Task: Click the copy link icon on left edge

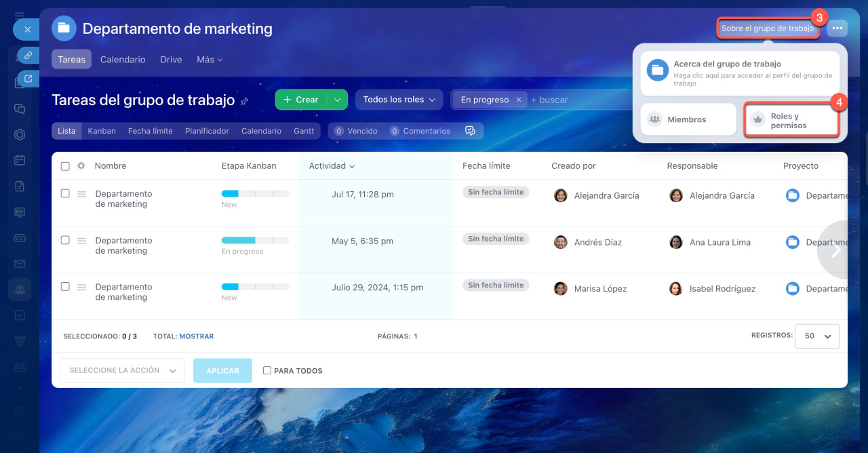Action: (28, 56)
